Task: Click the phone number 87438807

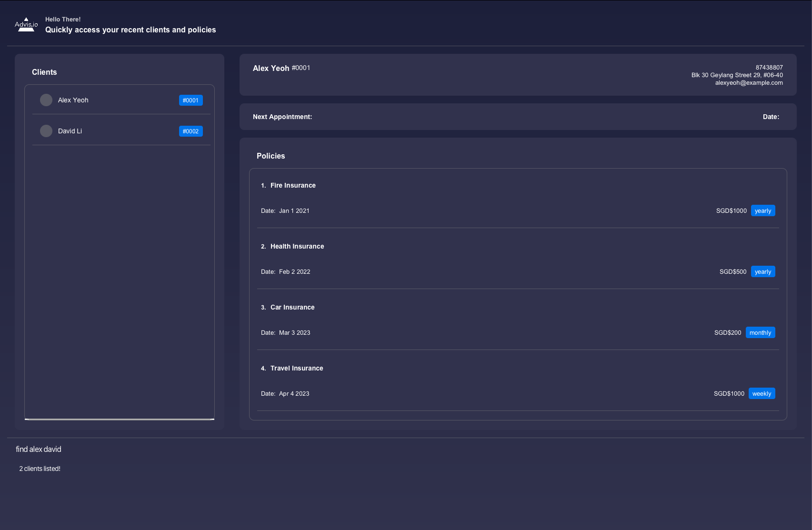Action: click(769, 67)
